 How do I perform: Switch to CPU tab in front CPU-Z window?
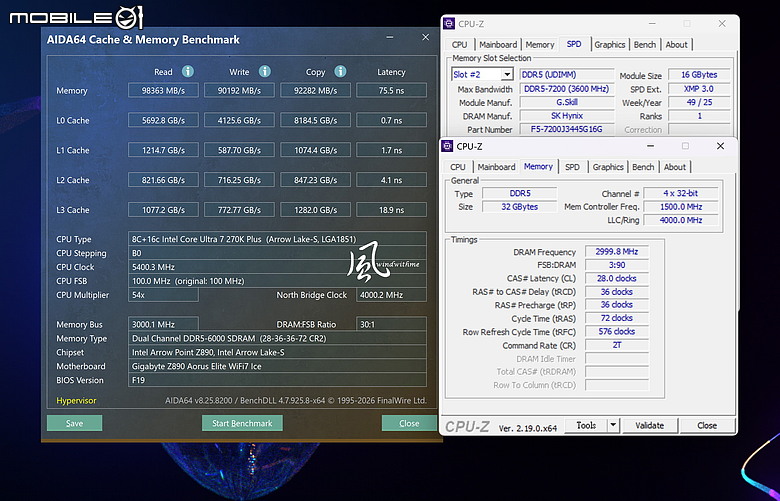(458, 167)
